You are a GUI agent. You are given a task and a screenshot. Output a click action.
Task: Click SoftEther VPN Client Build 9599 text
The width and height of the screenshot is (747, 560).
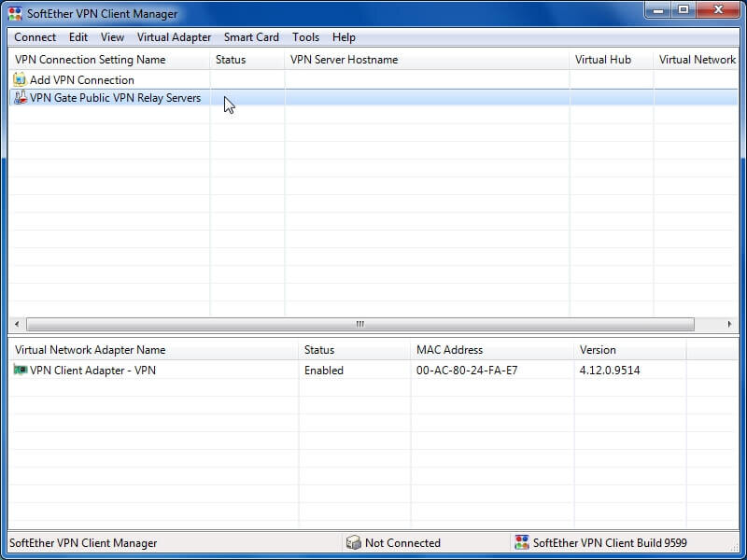pos(610,543)
